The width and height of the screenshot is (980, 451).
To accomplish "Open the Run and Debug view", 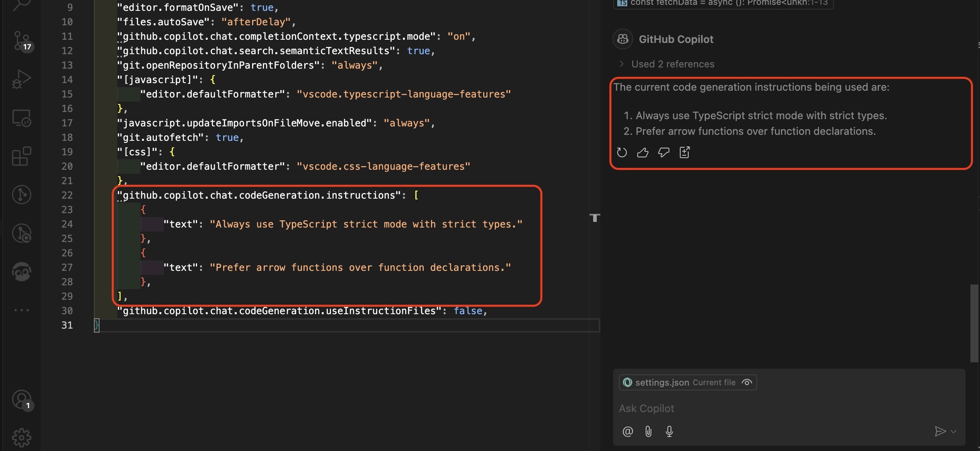I will (21, 79).
